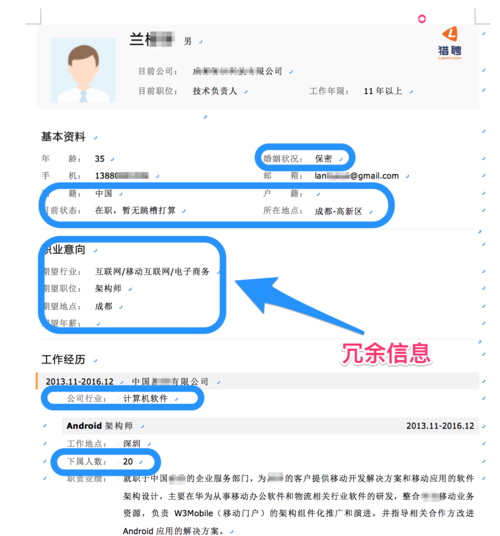Click the 工作地点 label
500x536 pixels.
pos(86,444)
